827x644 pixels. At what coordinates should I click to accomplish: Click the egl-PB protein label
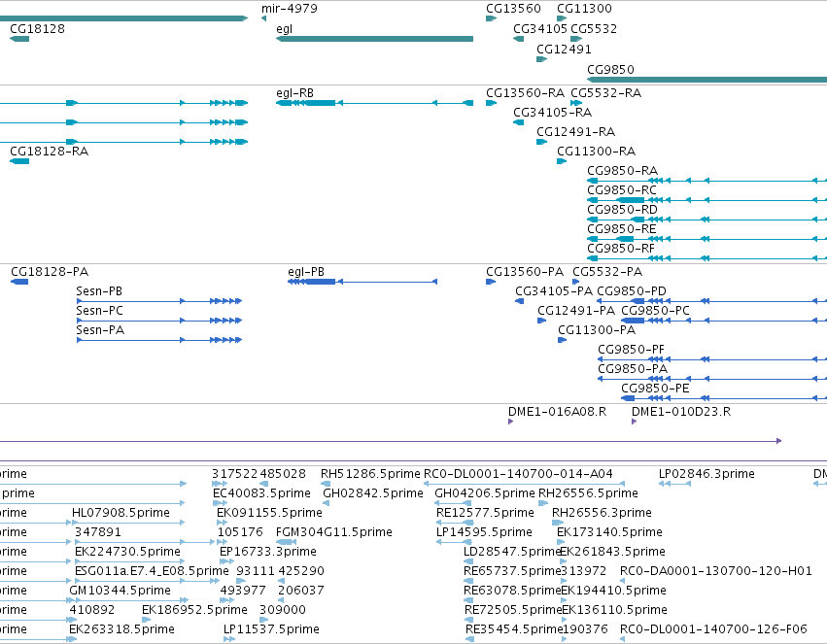306,272
